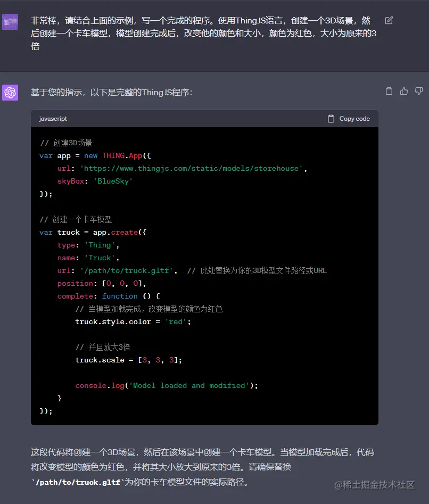Click the inline code /path/to/truck.gltf below
Screen dimensions: 429x504
coord(78,482)
